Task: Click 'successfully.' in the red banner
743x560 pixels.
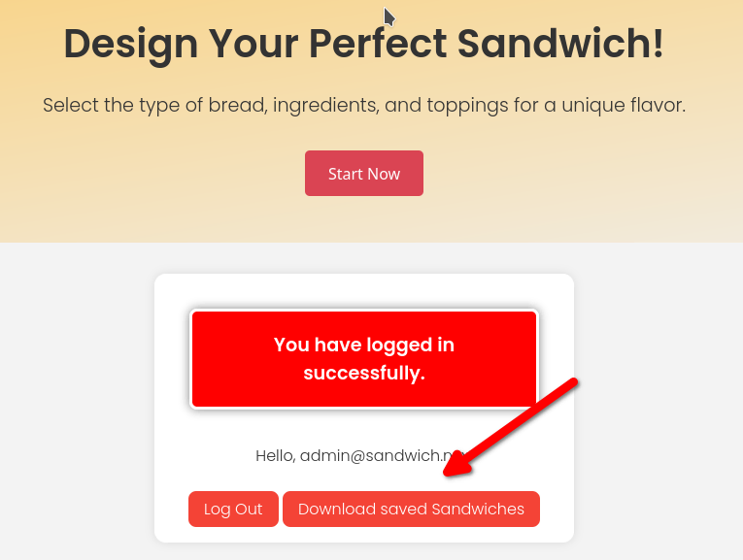Action: click(364, 373)
